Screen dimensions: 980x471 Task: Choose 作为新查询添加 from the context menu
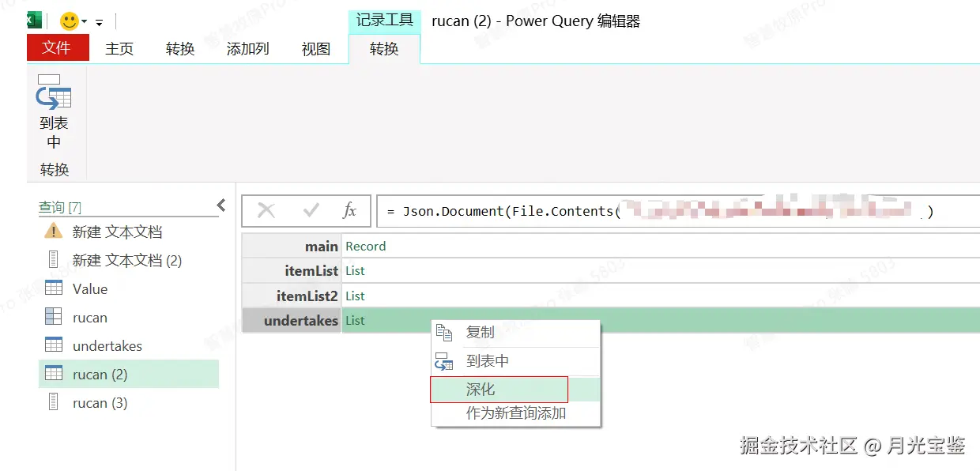tap(515, 413)
